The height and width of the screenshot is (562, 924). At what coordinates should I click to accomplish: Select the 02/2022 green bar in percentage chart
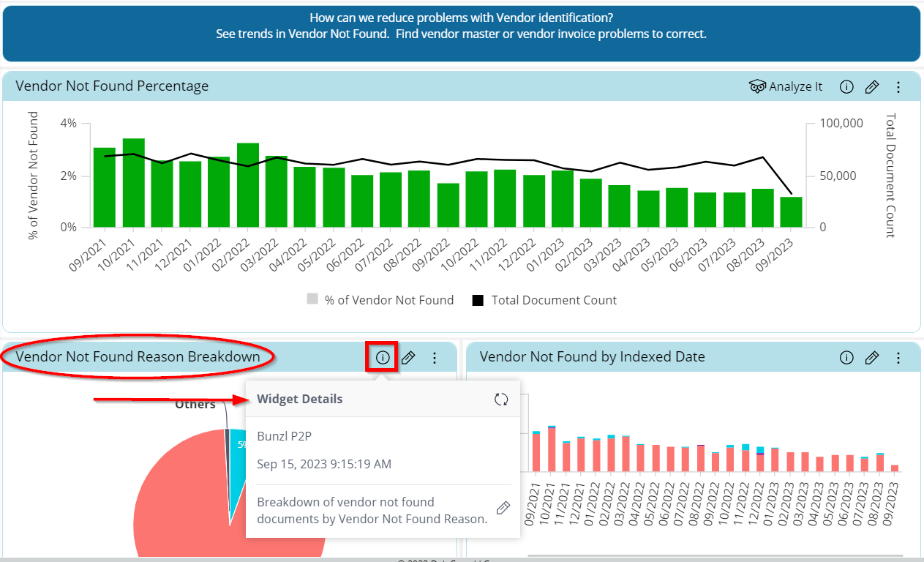click(x=248, y=184)
